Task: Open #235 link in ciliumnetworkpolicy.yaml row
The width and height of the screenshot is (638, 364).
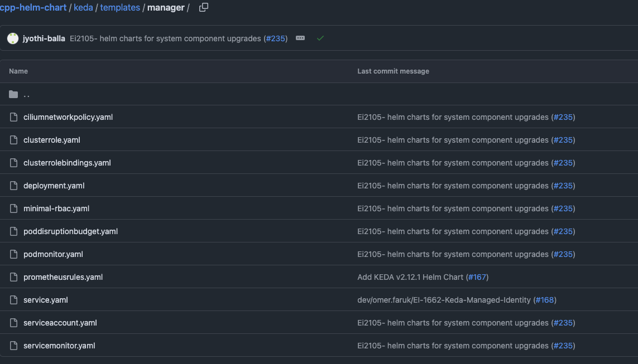Action: click(x=563, y=117)
